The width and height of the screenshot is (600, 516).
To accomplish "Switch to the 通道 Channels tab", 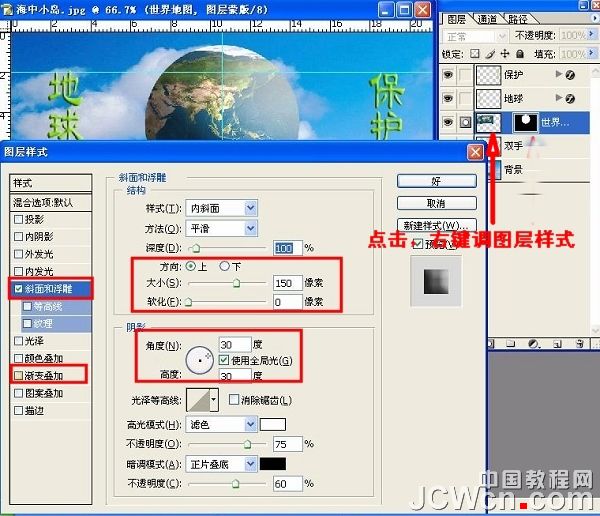I will (488, 19).
